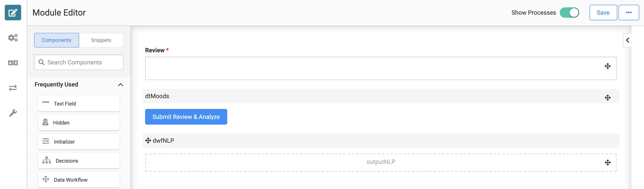Click Submit Review & Analyze button
Screen dimensions: 644x189
[x=186, y=117]
